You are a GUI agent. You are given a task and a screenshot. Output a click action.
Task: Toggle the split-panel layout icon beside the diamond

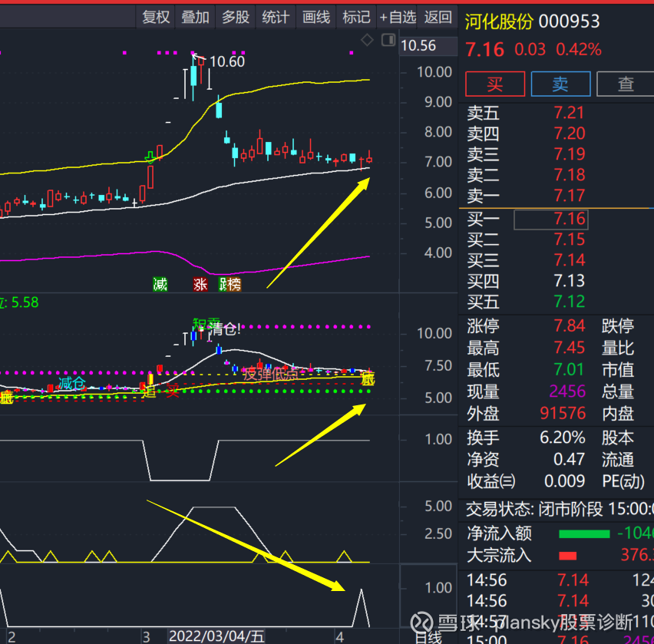(388, 40)
